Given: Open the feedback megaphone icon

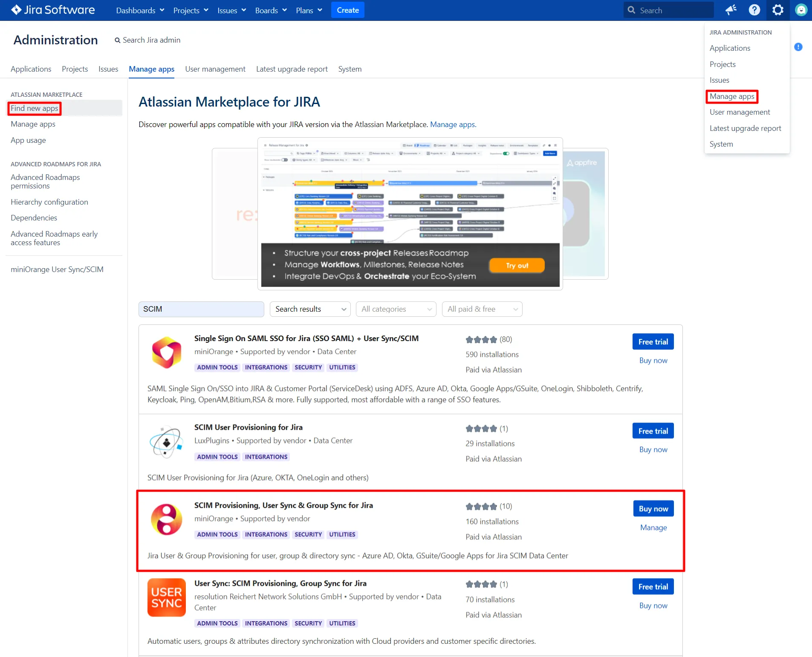Looking at the screenshot, I should [731, 10].
